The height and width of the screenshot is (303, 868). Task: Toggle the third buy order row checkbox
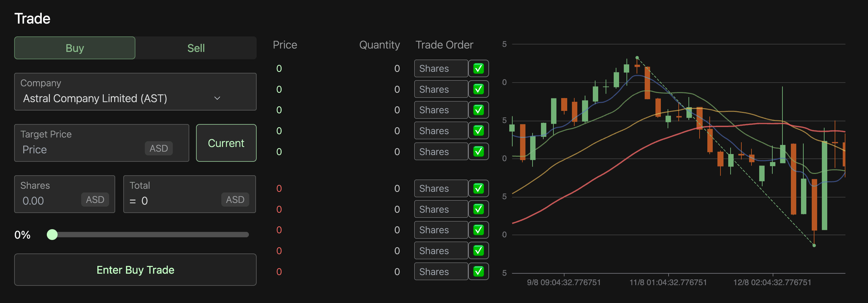pos(479,110)
